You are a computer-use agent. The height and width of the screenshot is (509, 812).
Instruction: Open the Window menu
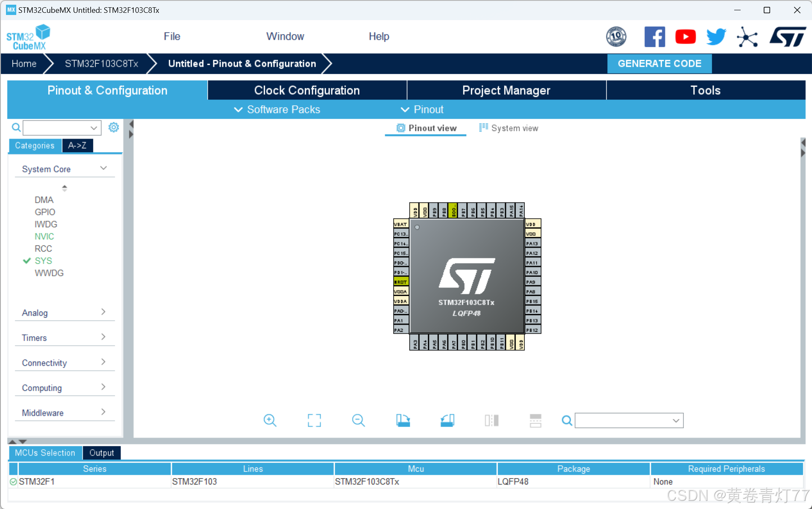285,36
